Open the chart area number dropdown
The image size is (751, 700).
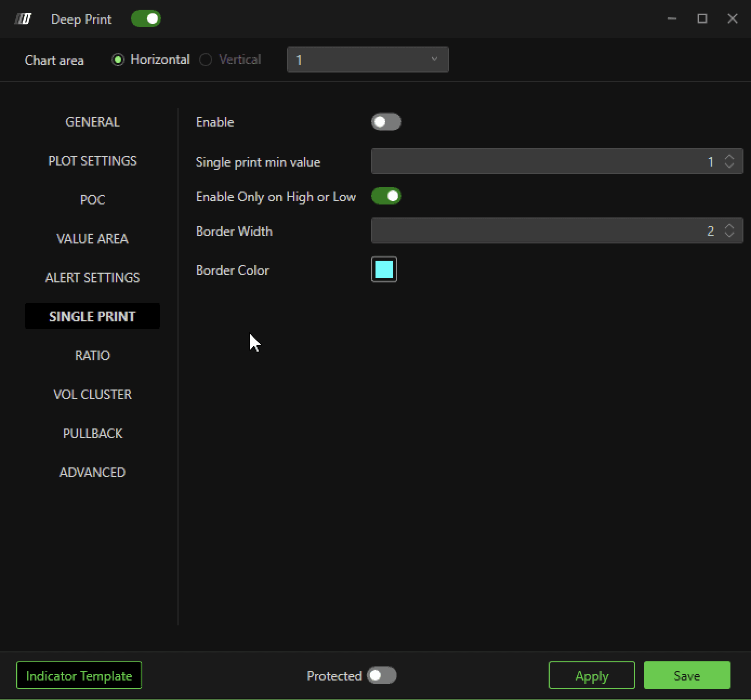368,60
